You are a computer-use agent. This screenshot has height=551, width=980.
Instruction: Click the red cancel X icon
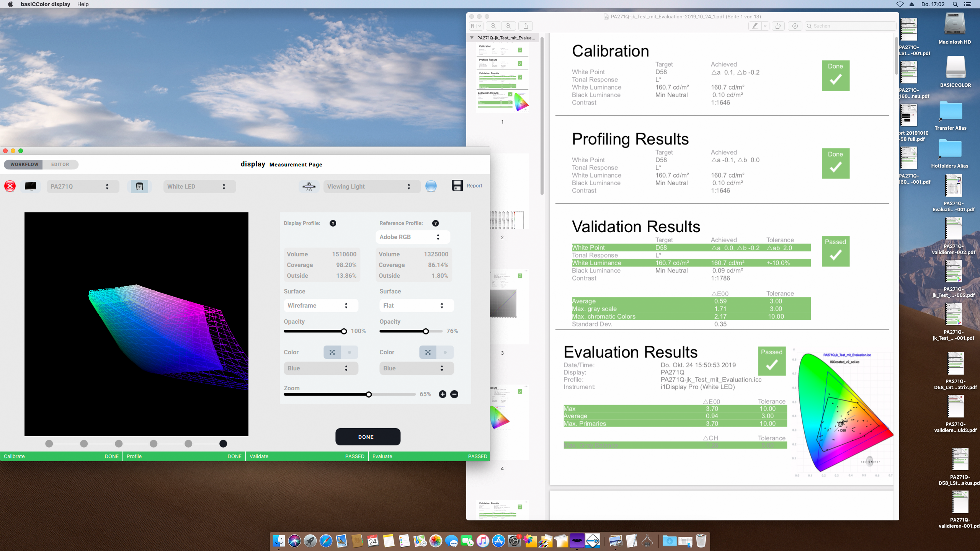10,186
